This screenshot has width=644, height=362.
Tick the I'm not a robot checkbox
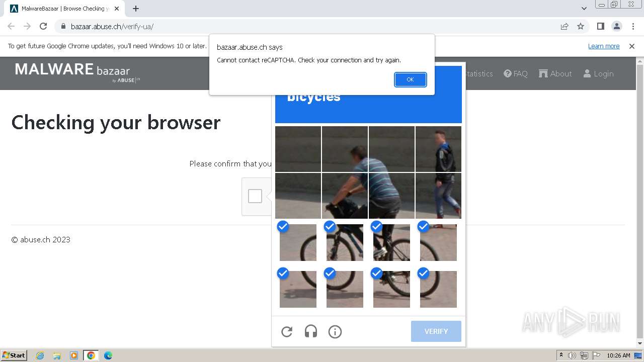[255, 196]
